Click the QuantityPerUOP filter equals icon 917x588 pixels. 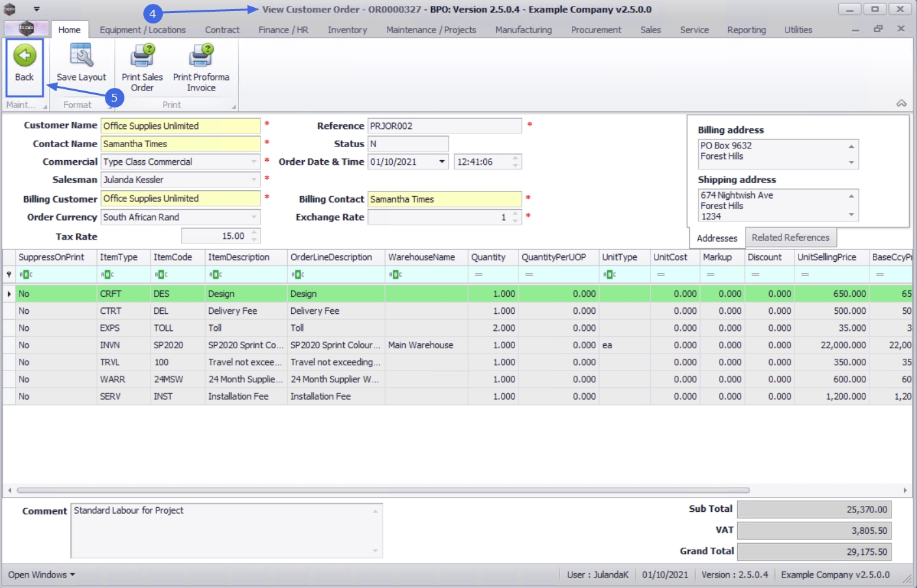pyautogui.click(x=529, y=275)
